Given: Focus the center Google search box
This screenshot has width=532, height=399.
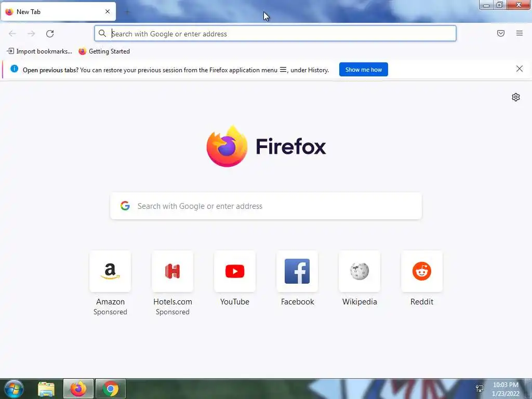Looking at the screenshot, I should [266, 206].
